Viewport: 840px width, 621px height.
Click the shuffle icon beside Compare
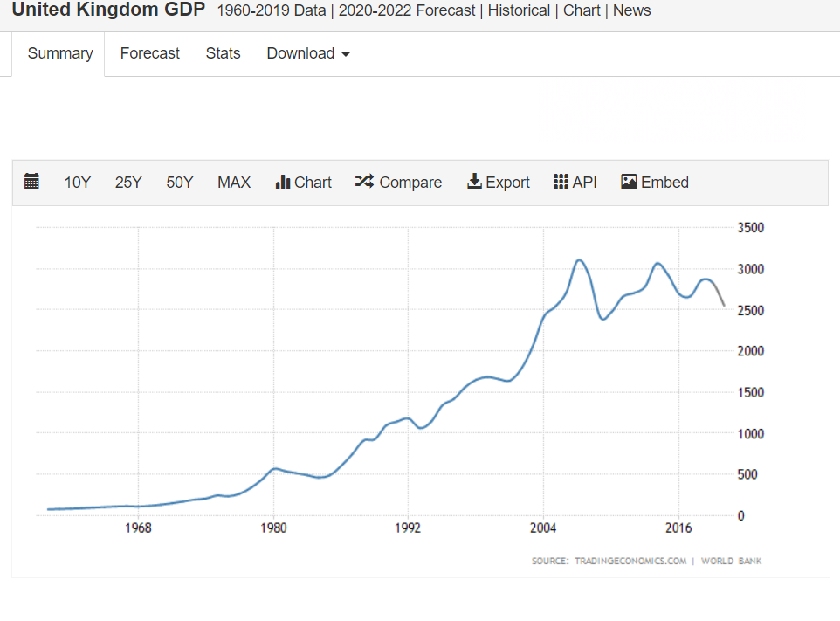pos(364,182)
